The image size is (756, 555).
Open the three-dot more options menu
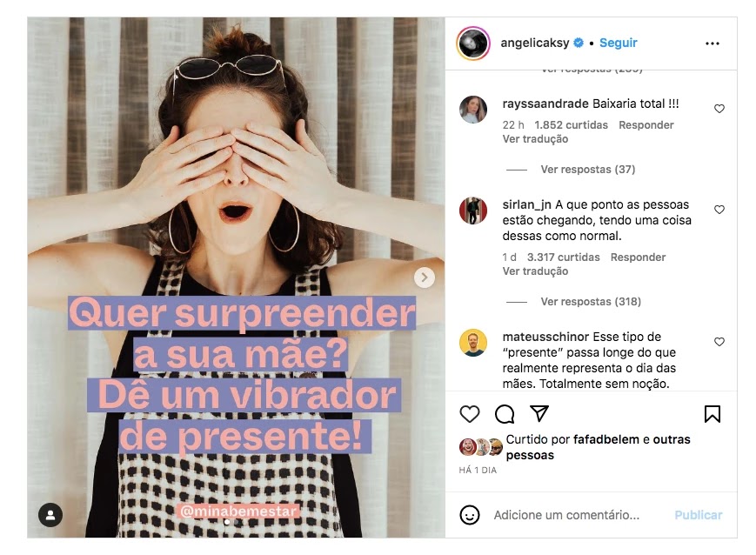pos(713,43)
